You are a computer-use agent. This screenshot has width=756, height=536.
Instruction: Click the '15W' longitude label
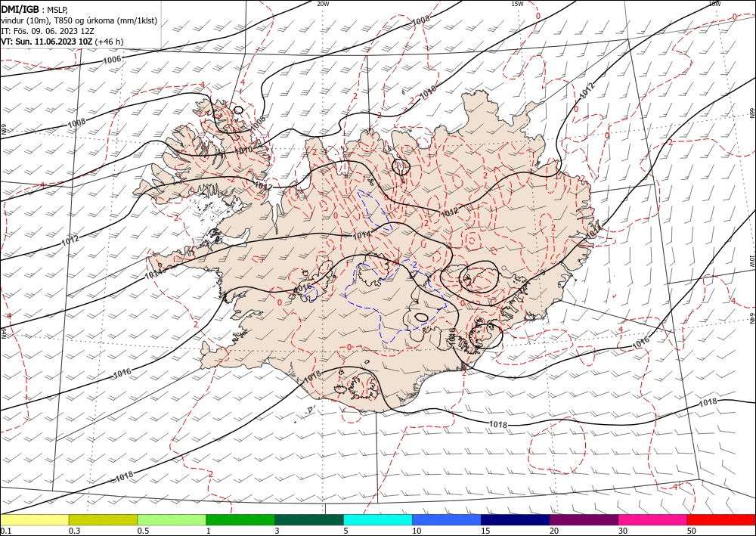pyautogui.click(x=517, y=4)
